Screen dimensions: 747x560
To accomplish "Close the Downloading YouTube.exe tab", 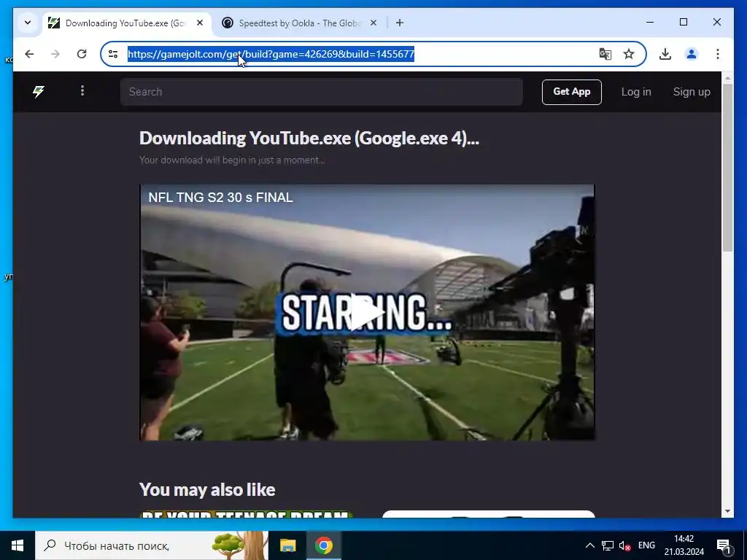I will (x=200, y=23).
